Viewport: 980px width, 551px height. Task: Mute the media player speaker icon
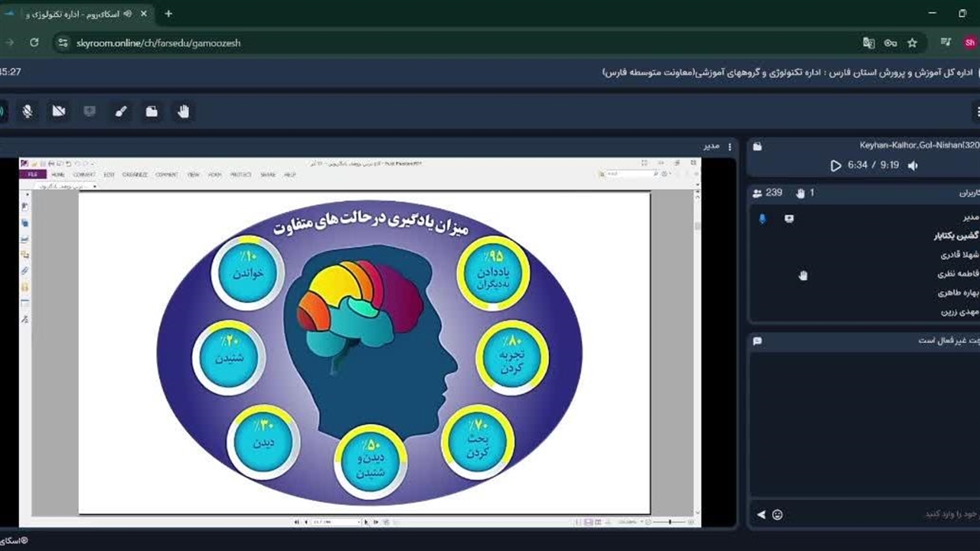coord(913,165)
